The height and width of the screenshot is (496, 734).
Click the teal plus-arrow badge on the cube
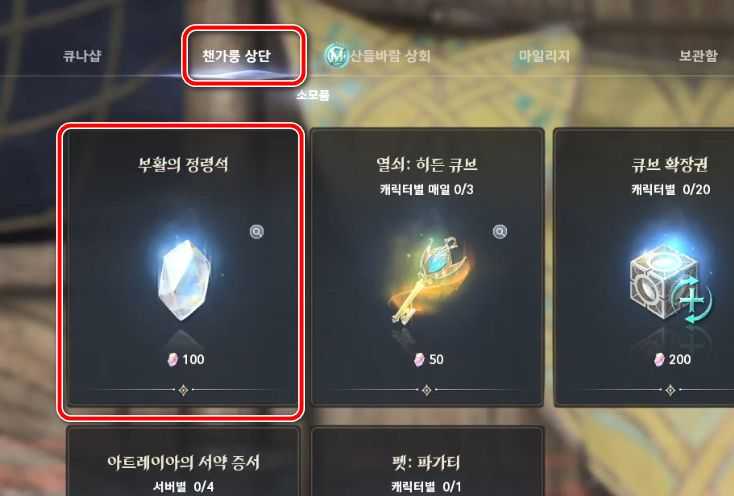coord(692,300)
